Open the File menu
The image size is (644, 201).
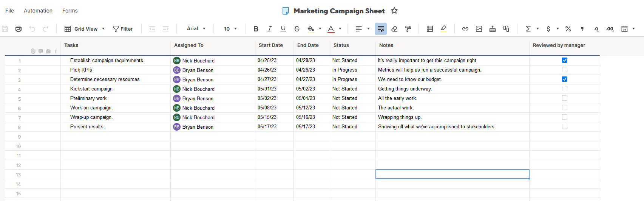pyautogui.click(x=10, y=11)
